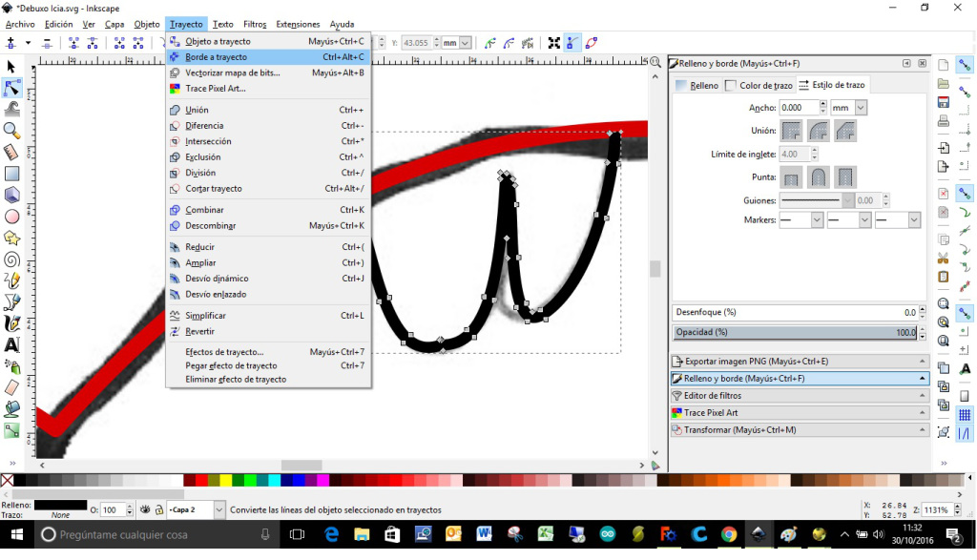Click the Save document icon
This screenshot has height=560, width=977.
tap(943, 102)
